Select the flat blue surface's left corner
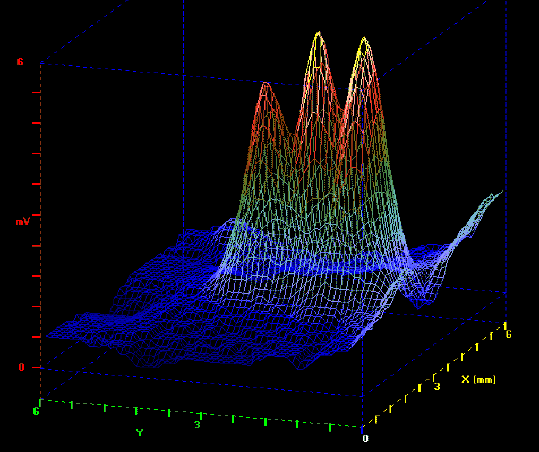Screen dimensions: 539x452 click(48, 335)
